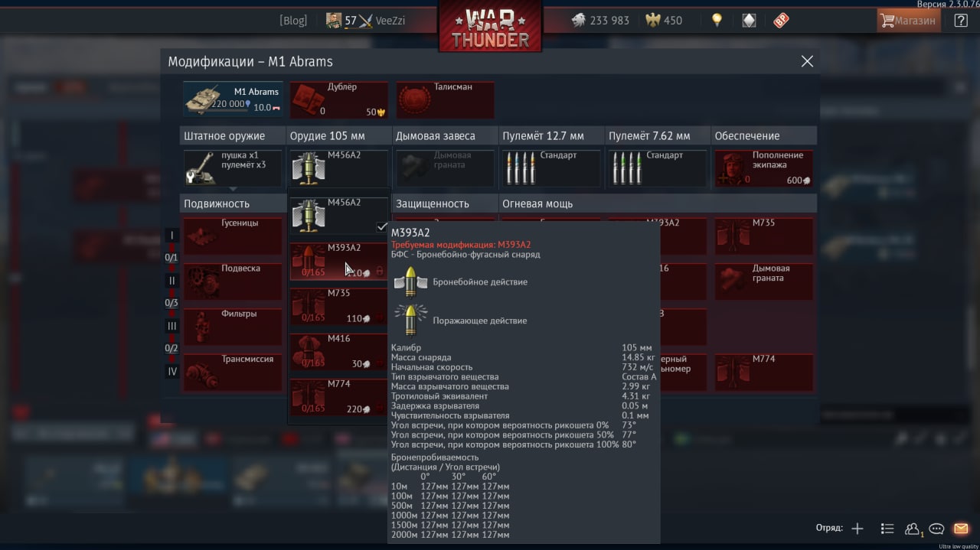Screen dimensions: 980x550
Task: Open the Магазин shop button
Action: click(909, 21)
